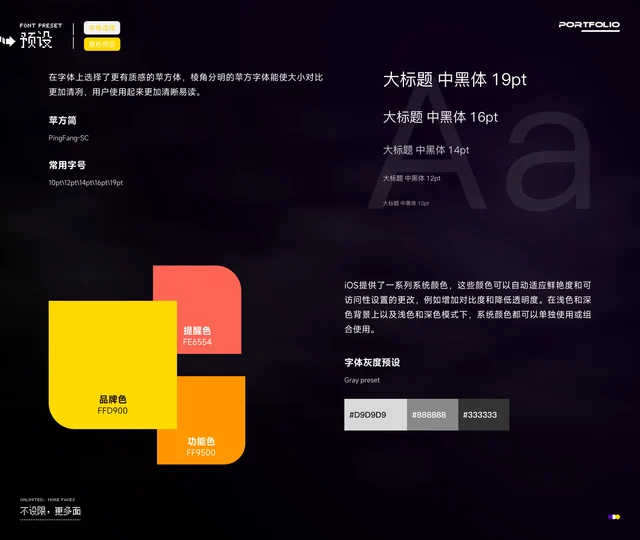The width and height of the screenshot is (640, 540).
Task: Pick the #D9D9D9 gray swatch
Action: tap(376, 415)
